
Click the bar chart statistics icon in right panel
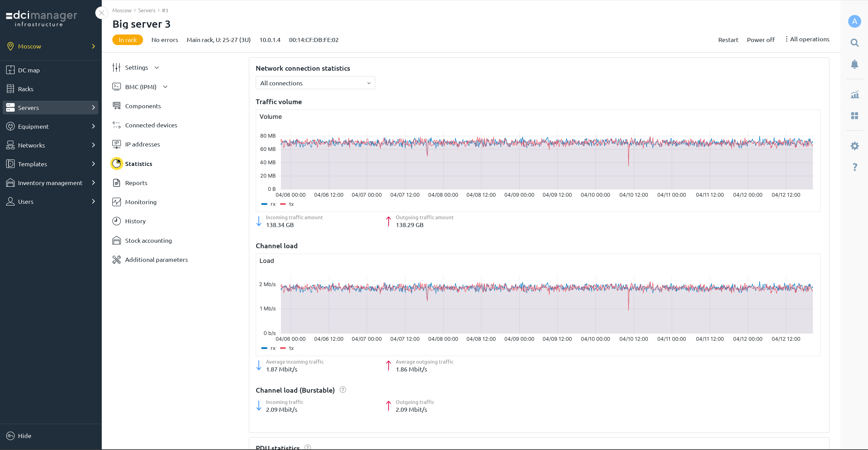click(x=854, y=95)
